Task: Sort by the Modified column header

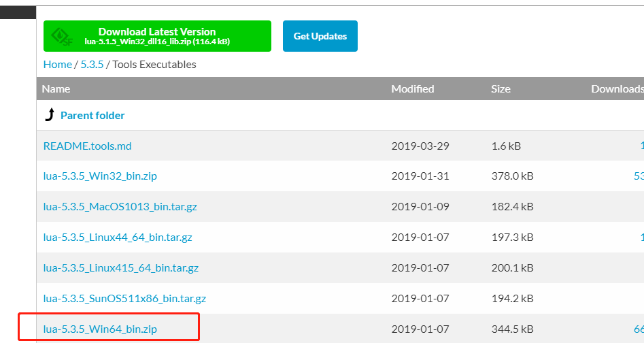Action: pyautogui.click(x=412, y=88)
